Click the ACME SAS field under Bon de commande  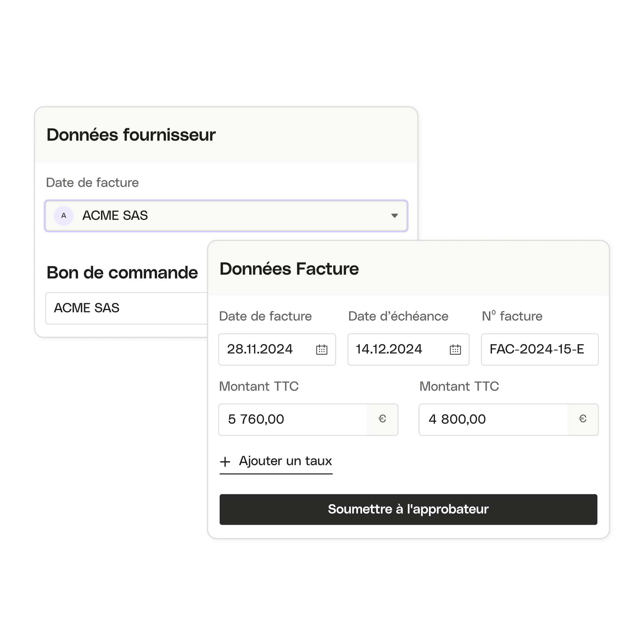pos(127,308)
